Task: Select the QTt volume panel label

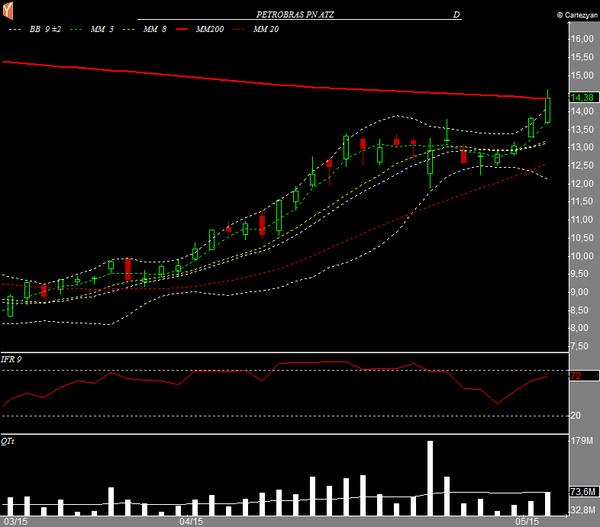Action: coord(9,441)
